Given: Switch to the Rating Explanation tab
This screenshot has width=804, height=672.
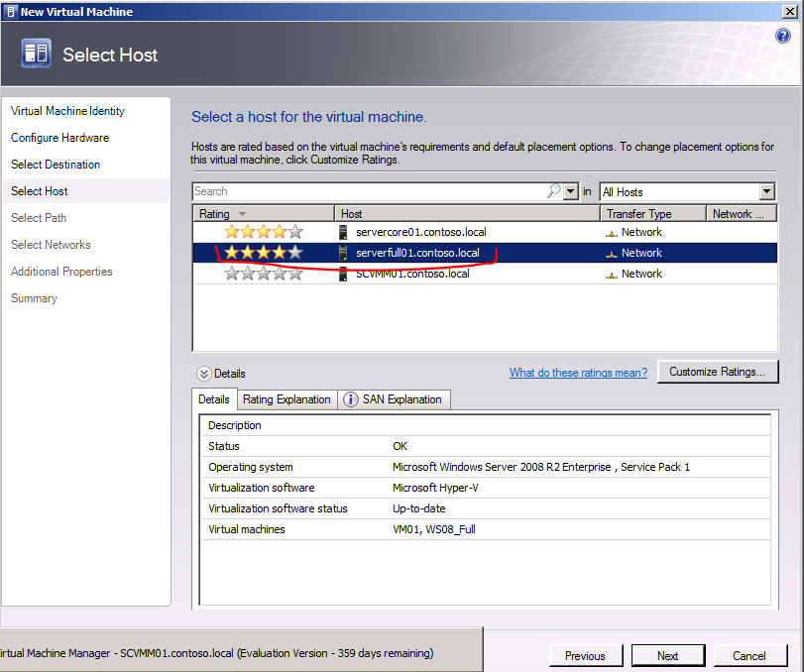Looking at the screenshot, I should pos(287,399).
